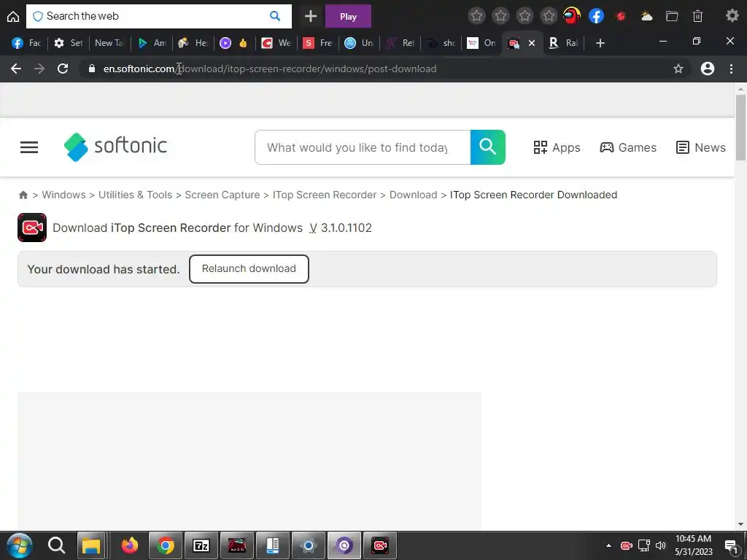Open the Facebook shortcut in the top toolbar
The image size is (747, 560).
pyautogui.click(x=596, y=16)
